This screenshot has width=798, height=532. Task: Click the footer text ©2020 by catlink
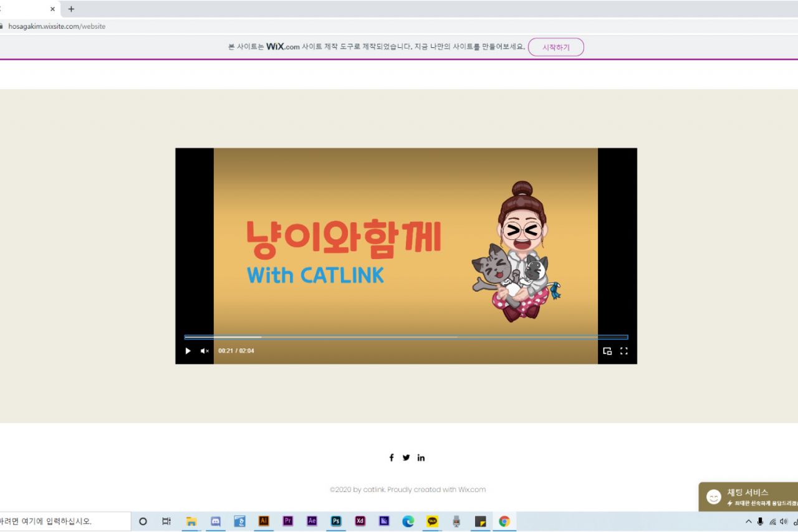(x=357, y=490)
